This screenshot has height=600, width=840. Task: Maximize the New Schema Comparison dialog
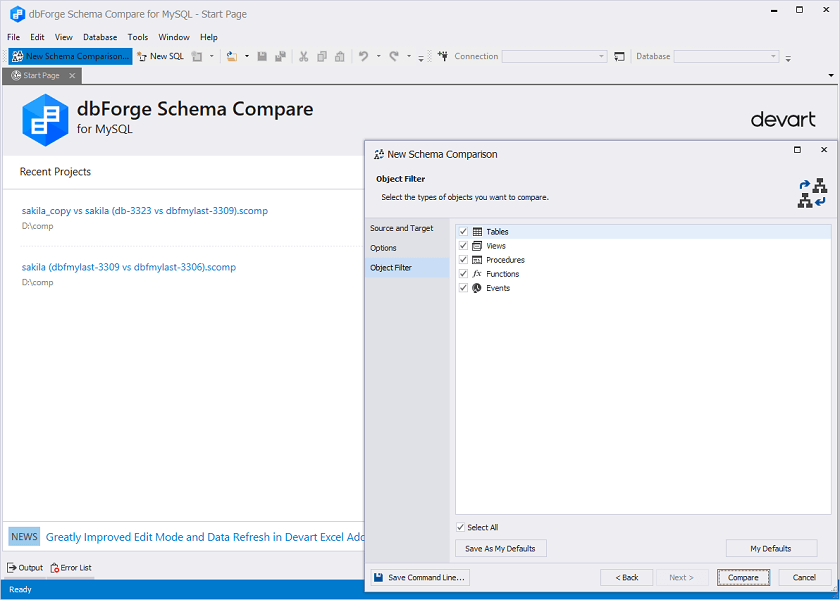click(x=798, y=150)
